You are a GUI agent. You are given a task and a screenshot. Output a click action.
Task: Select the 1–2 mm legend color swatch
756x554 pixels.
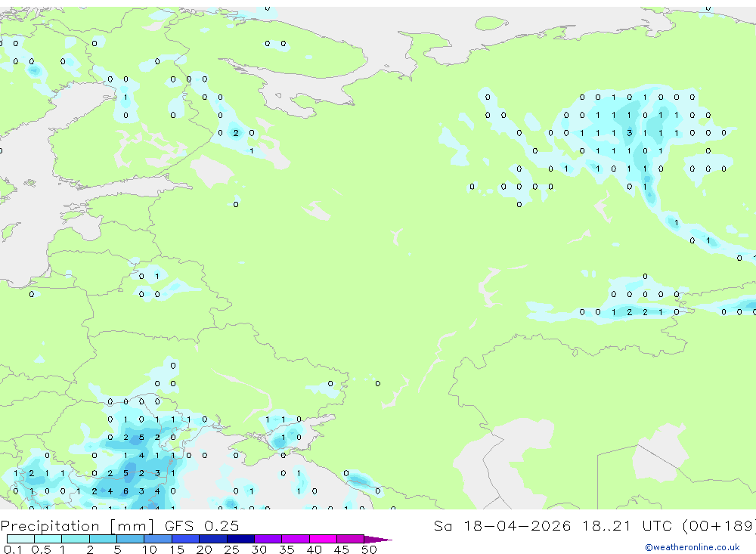76,539
